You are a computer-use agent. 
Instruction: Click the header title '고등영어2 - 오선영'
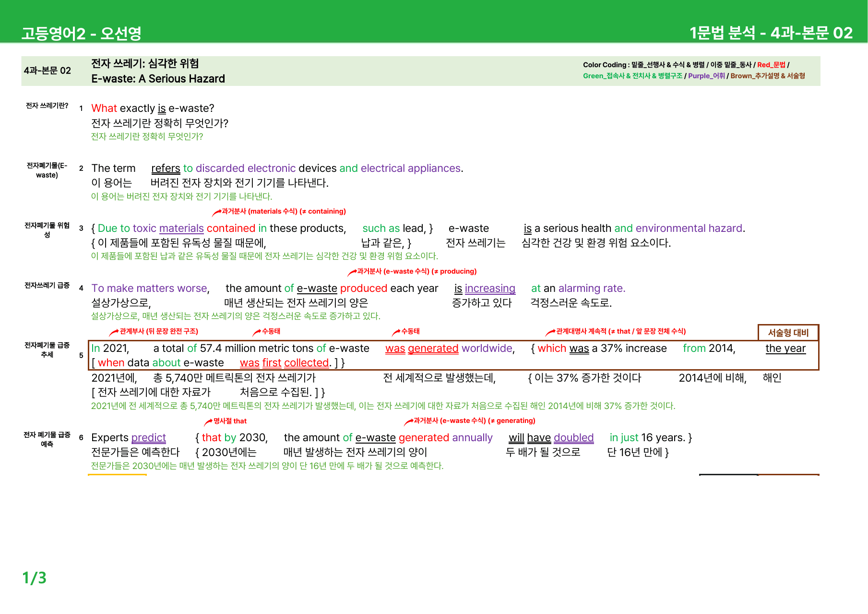81,33
